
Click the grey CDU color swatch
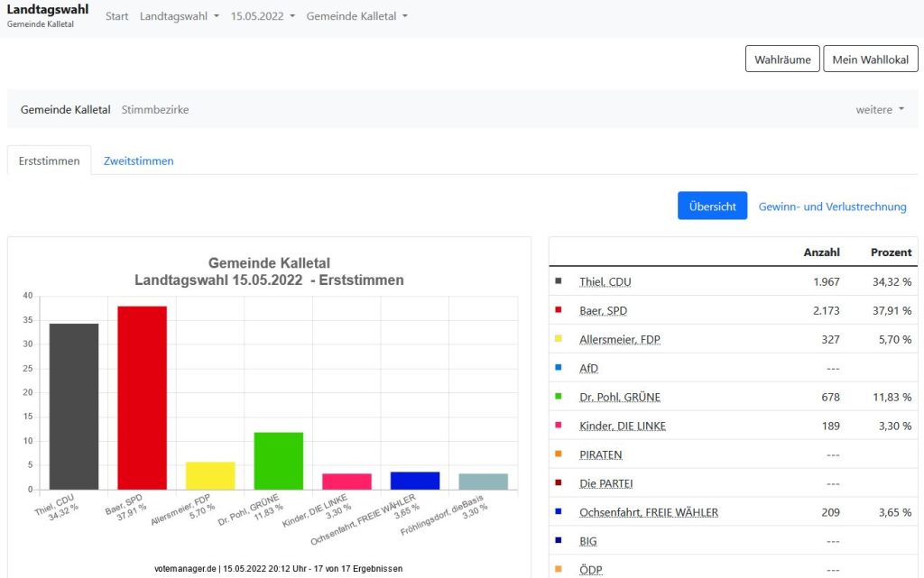click(x=558, y=280)
